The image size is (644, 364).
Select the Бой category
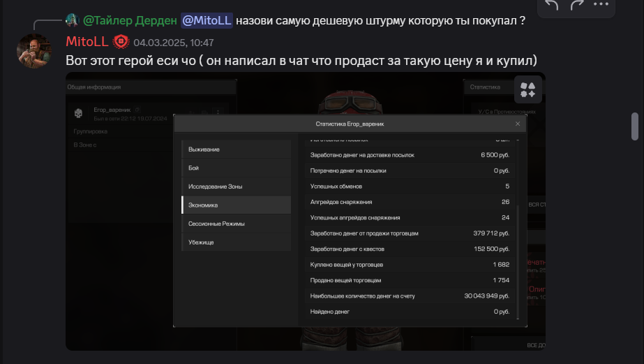[x=236, y=168]
